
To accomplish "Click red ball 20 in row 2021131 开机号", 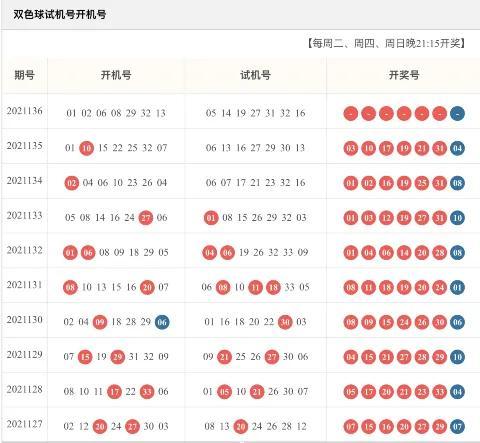I will [147, 287].
